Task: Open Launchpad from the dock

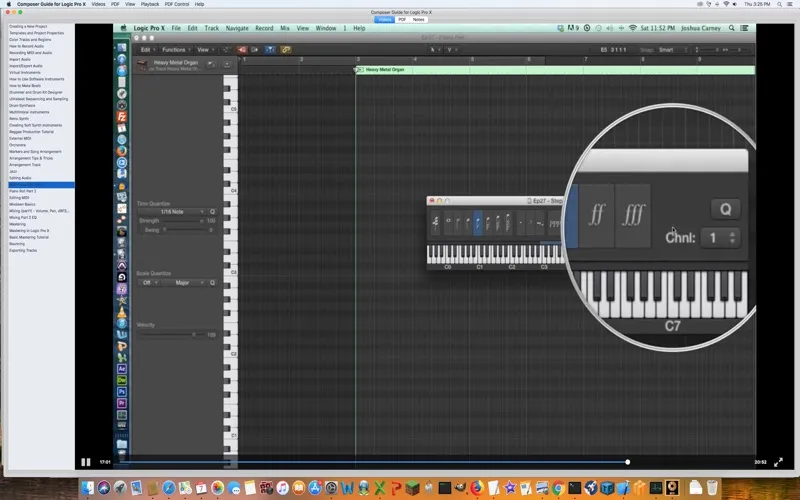Action: 120,488
